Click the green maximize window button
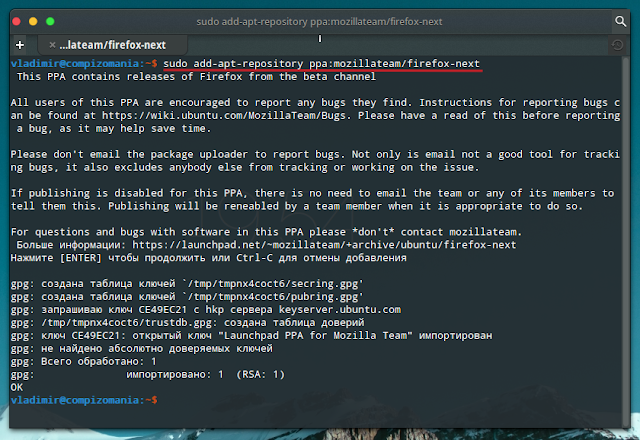The width and height of the screenshot is (640, 440). [x=50, y=21]
